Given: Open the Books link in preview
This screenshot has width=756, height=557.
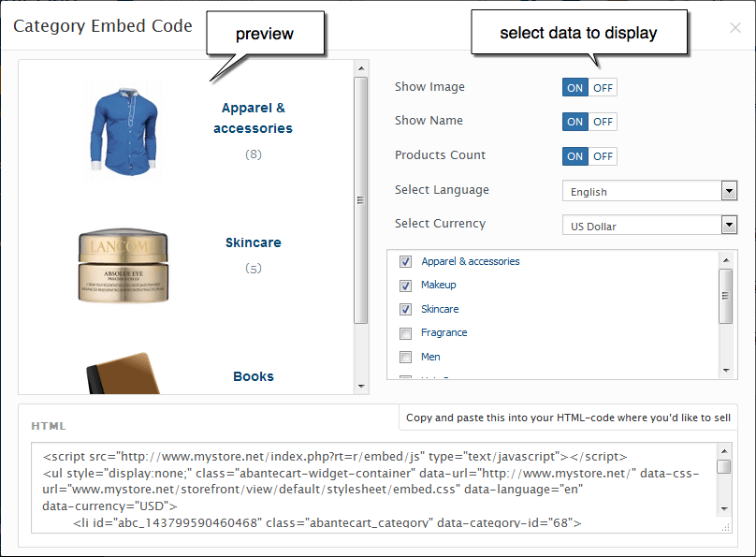Looking at the screenshot, I should coord(254,376).
